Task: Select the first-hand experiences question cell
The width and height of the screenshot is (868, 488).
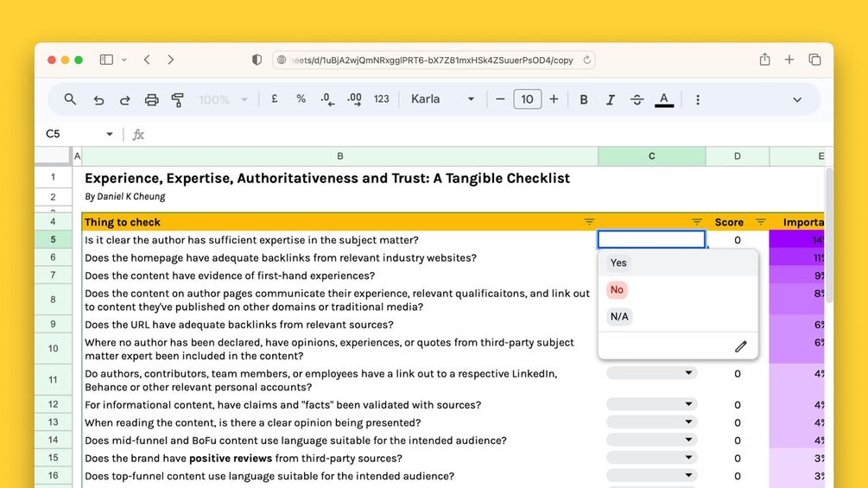Action: tap(340, 276)
